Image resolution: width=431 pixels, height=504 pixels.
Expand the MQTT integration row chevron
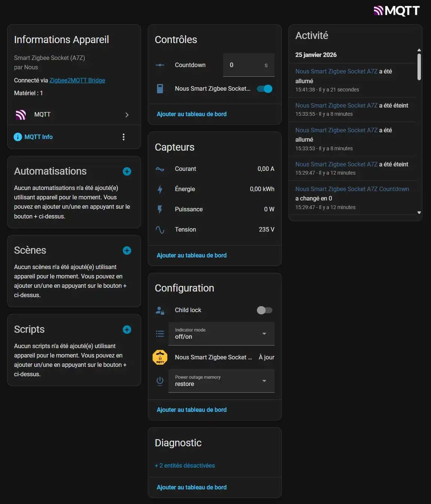[127, 115]
